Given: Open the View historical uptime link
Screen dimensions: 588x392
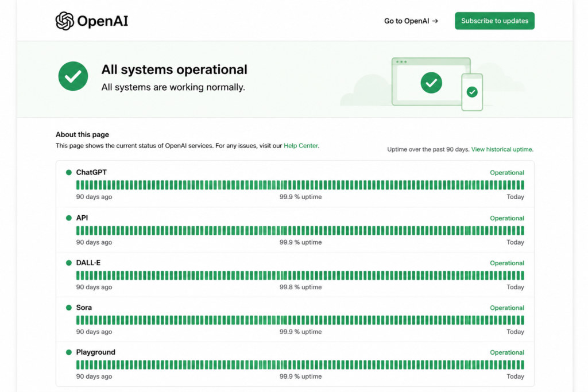Looking at the screenshot, I should tap(502, 149).
